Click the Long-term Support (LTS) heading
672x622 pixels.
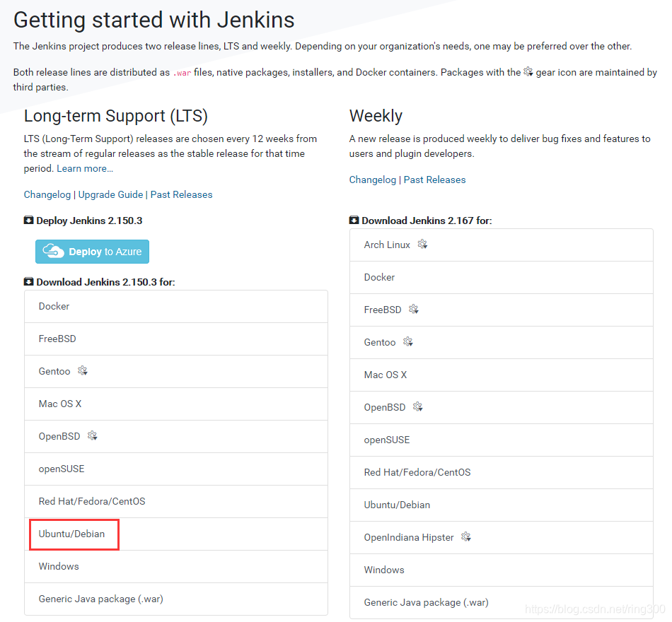pyautogui.click(x=116, y=116)
